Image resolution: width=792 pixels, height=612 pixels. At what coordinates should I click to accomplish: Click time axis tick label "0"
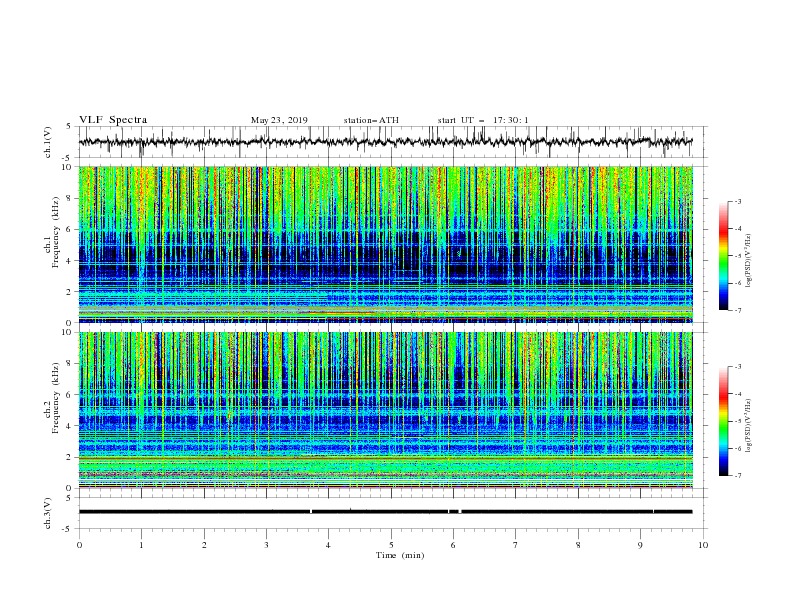[x=79, y=545]
